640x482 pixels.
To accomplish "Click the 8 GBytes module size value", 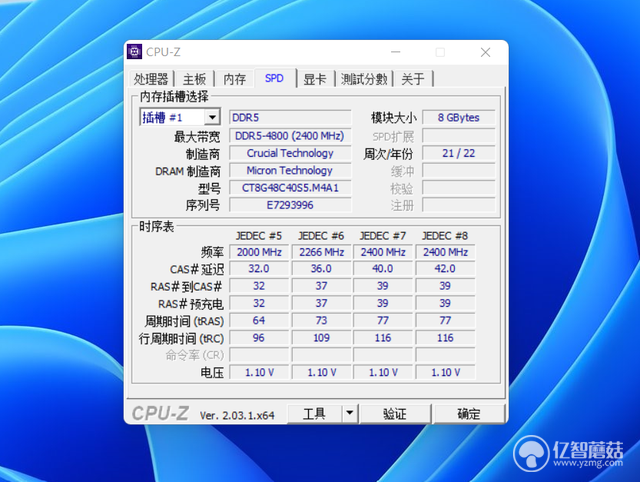I will pos(458,118).
